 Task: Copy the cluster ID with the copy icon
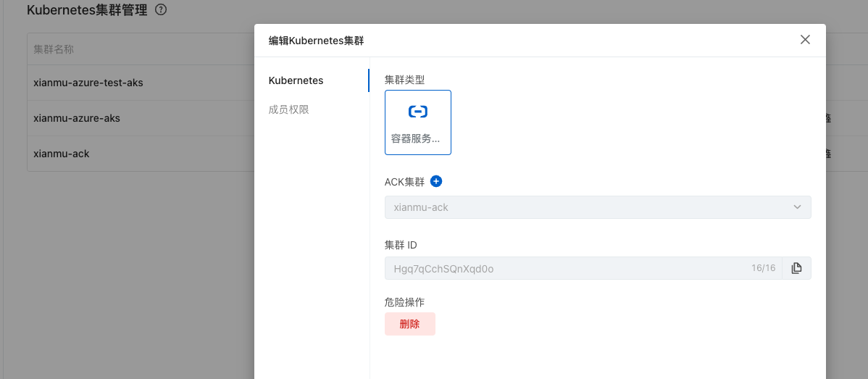coord(796,268)
